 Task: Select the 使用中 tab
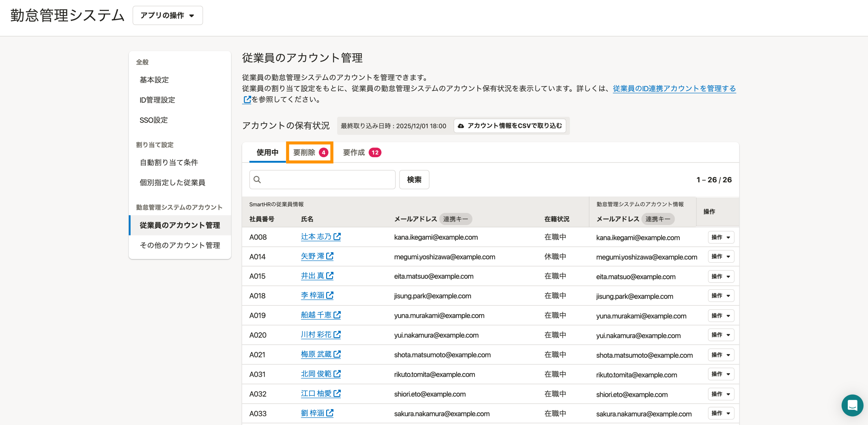[x=267, y=152]
